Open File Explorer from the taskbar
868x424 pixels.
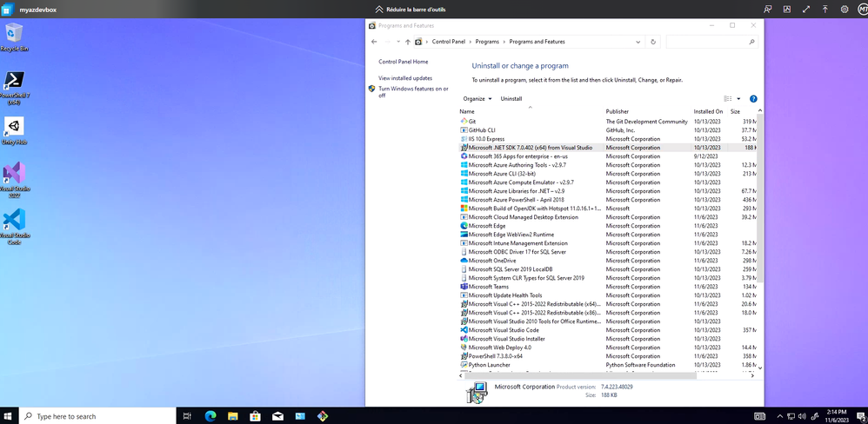[232, 415]
